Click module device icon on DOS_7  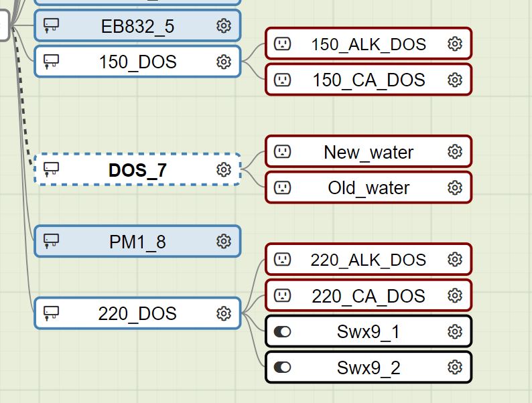(x=51, y=169)
